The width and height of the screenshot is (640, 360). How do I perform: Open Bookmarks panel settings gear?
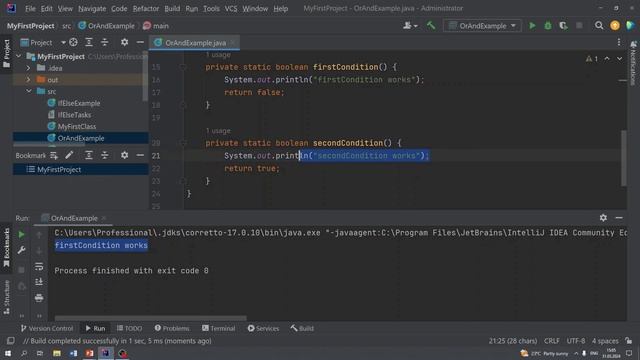click(124, 155)
